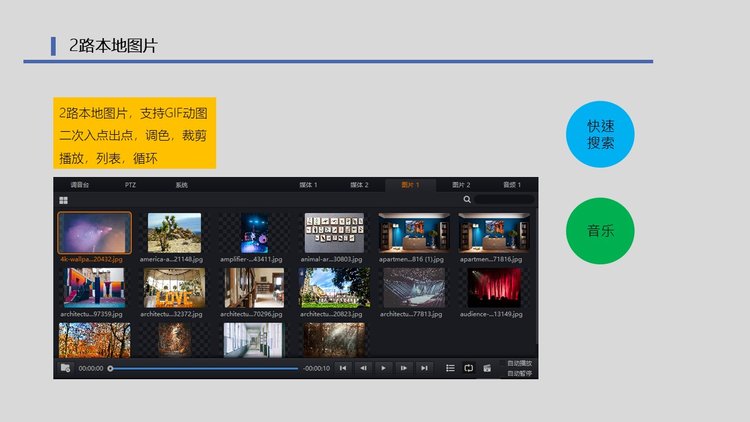Screen dimensions: 750x422
Task: Skip to the last item
Action: pyautogui.click(x=424, y=368)
